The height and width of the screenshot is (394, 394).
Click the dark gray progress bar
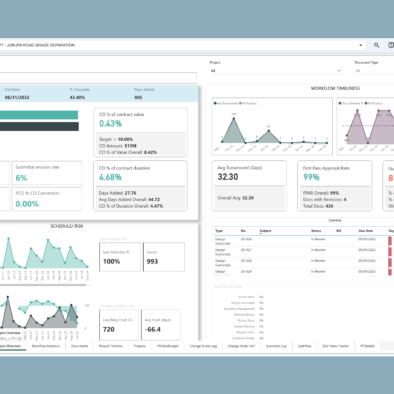(x=39, y=126)
